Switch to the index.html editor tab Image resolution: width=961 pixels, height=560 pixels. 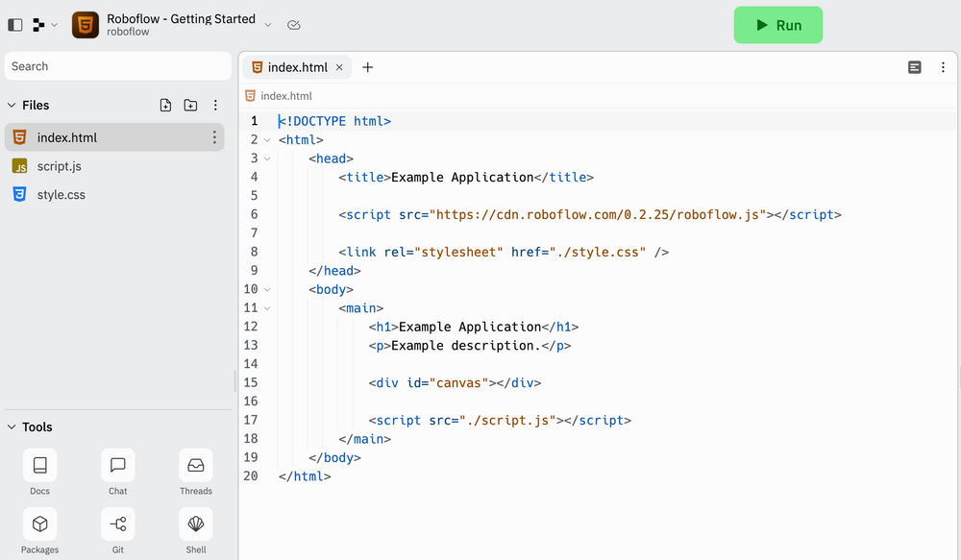pos(297,67)
